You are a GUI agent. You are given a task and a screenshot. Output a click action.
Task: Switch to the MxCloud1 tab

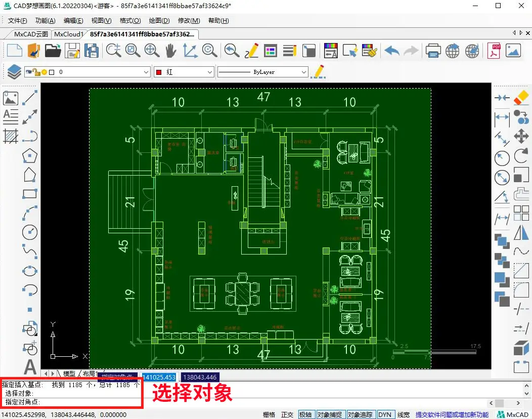tap(68, 34)
